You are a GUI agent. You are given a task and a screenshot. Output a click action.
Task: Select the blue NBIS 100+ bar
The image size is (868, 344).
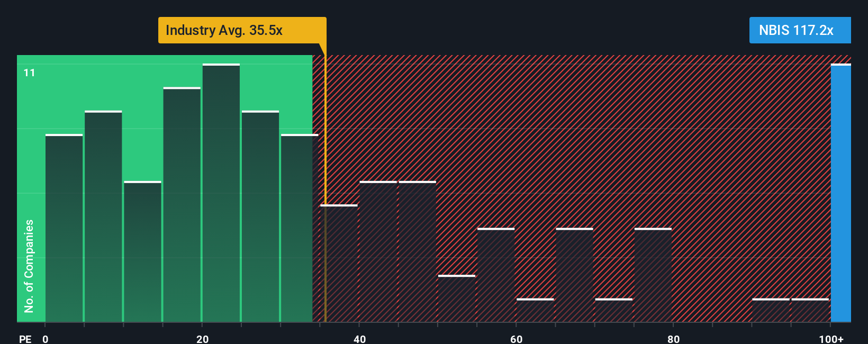pos(841,193)
